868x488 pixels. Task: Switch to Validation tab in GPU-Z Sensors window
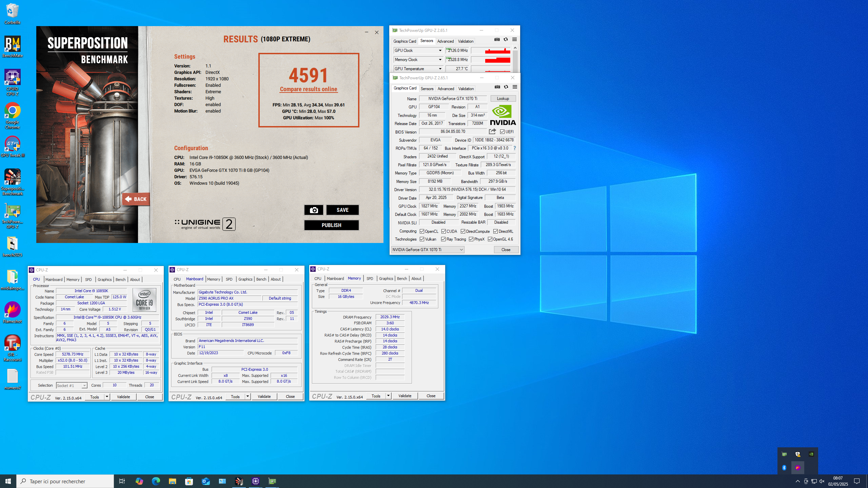coord(466,41)
